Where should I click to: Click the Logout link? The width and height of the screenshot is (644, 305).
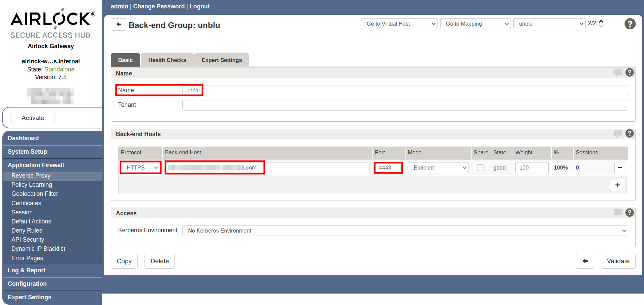pyautogui.click(x=199, y=6)
